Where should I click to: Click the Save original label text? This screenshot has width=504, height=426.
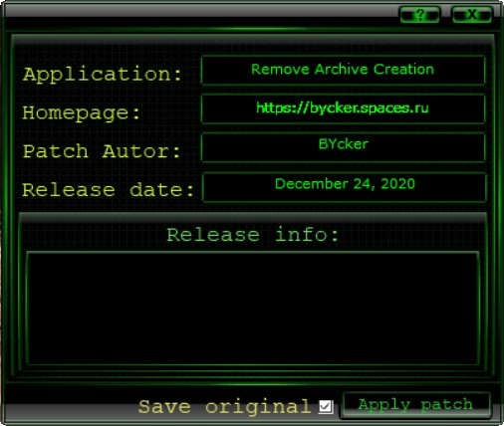coord(225,407)
